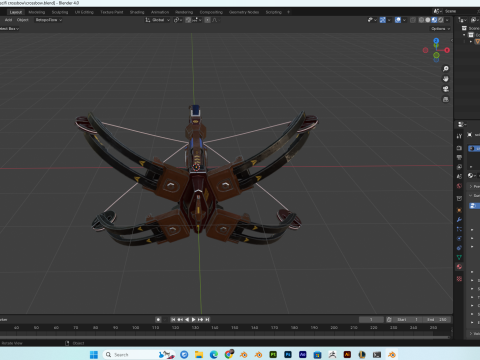Open the Material properties tab
The width and height of the screenshot is (480, 360).
[459, 267]
